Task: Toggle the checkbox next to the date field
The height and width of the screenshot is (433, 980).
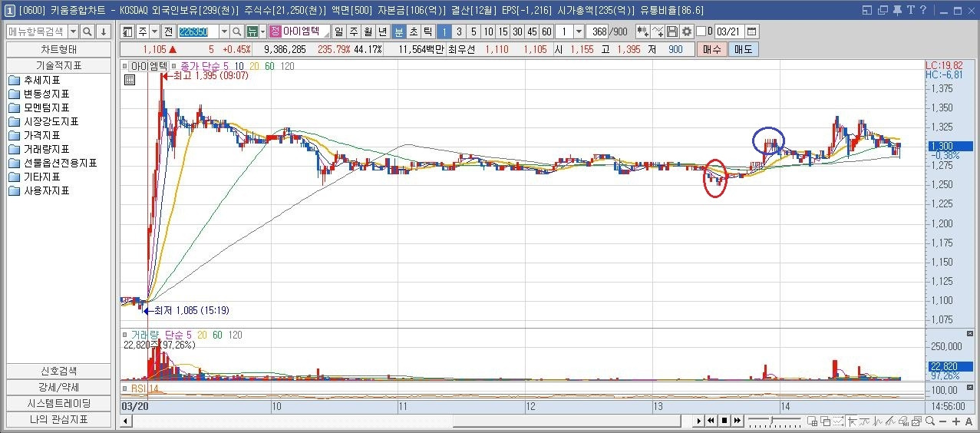Action: (x=700, y=31)
